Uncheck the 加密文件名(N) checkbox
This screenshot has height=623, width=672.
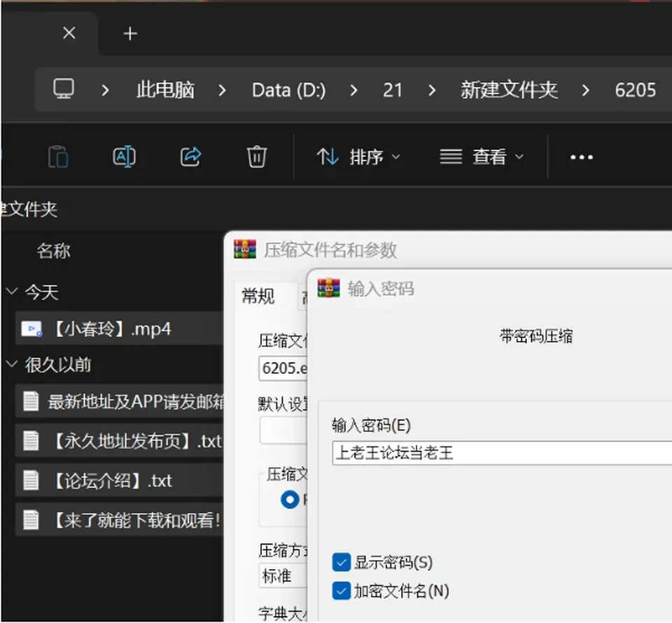(342, 591)
